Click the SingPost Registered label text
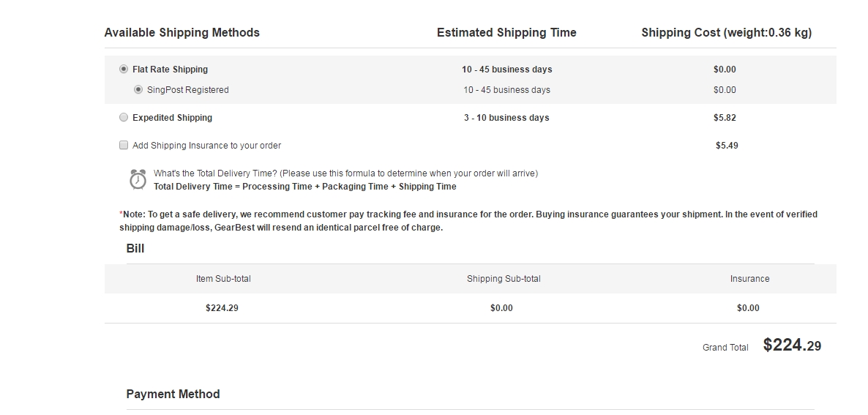This screenshot has height=415, width=868. click(187, 89)
